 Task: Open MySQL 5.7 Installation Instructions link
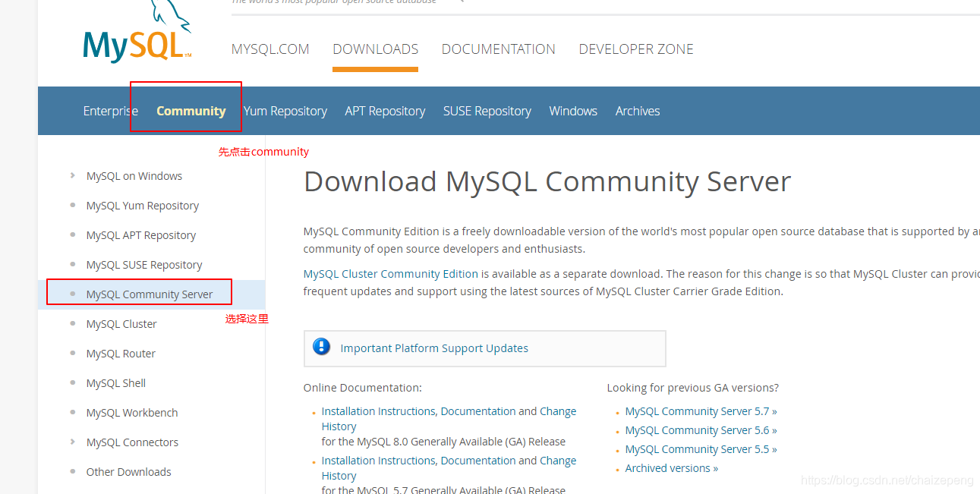(449, 468)
